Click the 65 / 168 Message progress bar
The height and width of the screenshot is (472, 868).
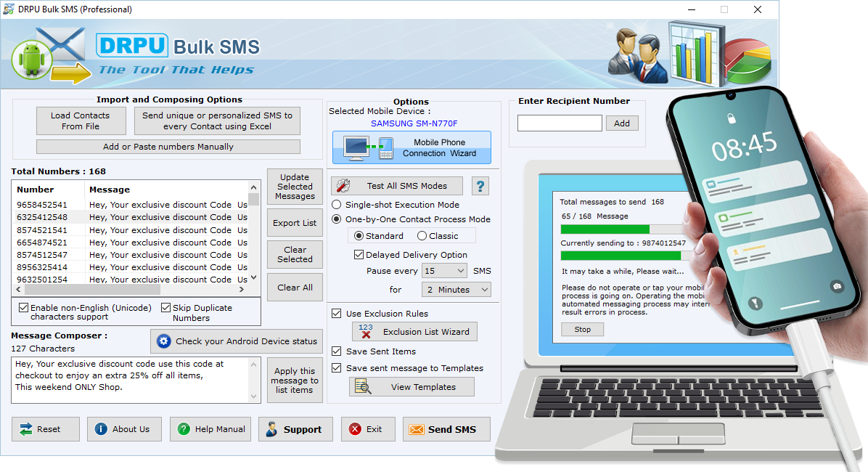623,229
